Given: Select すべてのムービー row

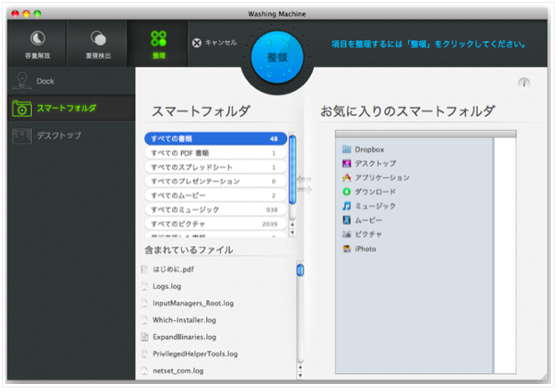Looking at the screenshot, I should click(x=216, y=196).
